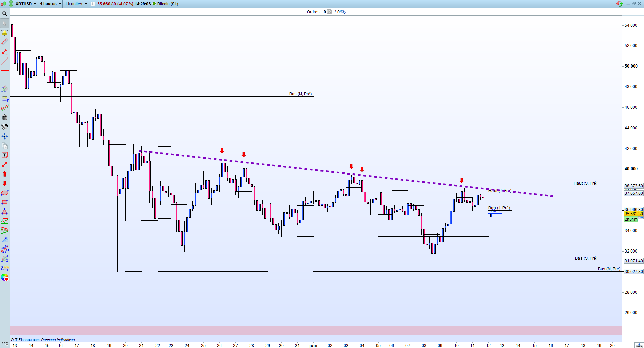Activate the alert bell tool

[5, 33]
